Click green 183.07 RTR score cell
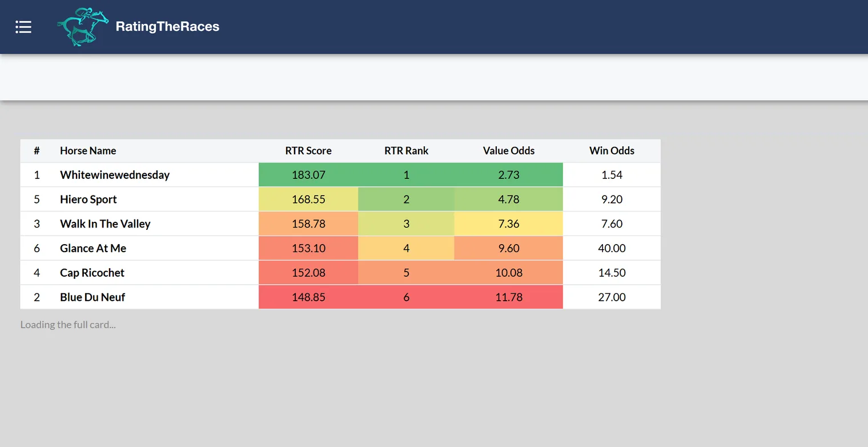The image size is (868, 447). [308, 175]
